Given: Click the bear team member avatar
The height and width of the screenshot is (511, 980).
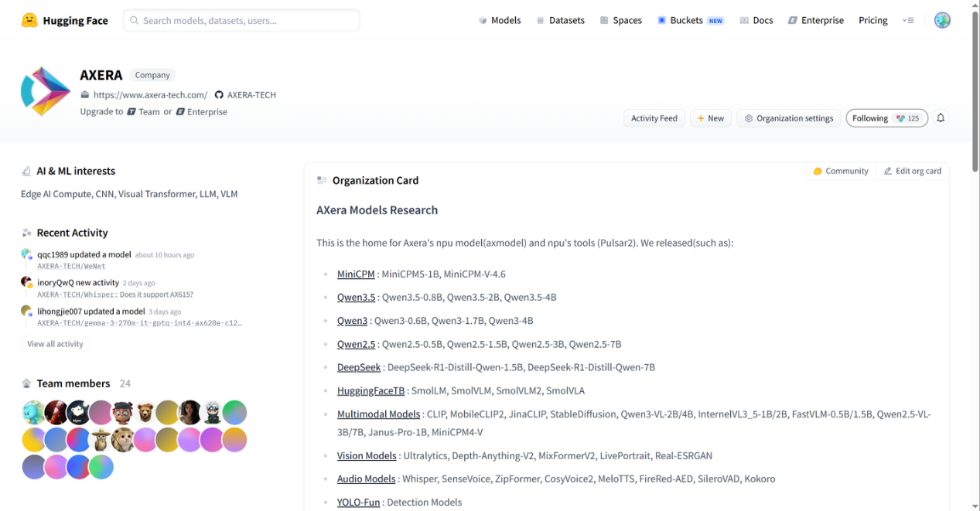Looking at the screenshot, I should 145,413.
